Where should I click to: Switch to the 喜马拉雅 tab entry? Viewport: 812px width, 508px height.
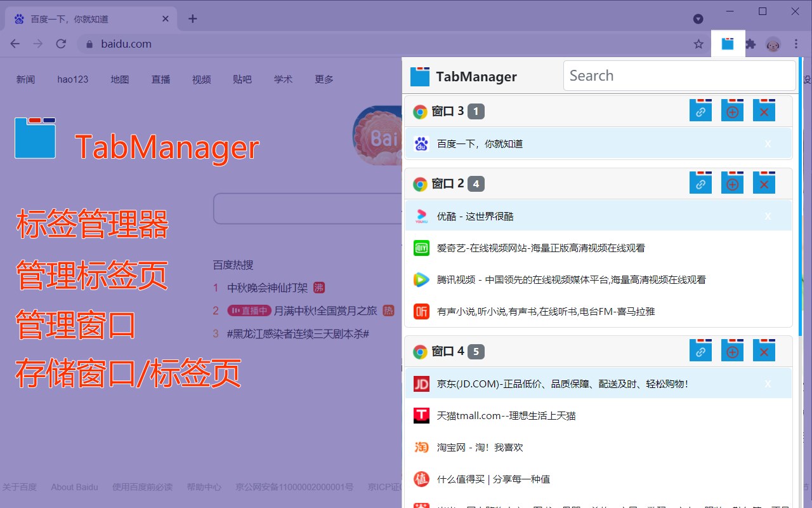pos(598,311)
